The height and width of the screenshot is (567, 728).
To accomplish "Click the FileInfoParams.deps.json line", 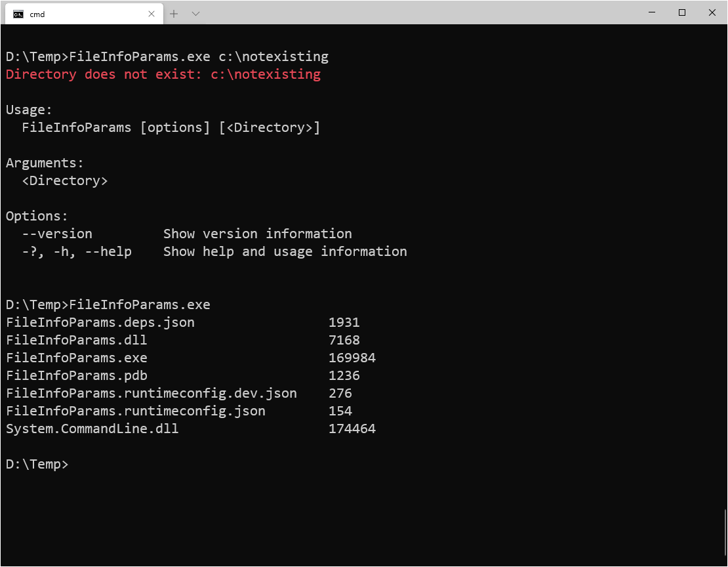I will pyautogui.click(x=100, y=322).
